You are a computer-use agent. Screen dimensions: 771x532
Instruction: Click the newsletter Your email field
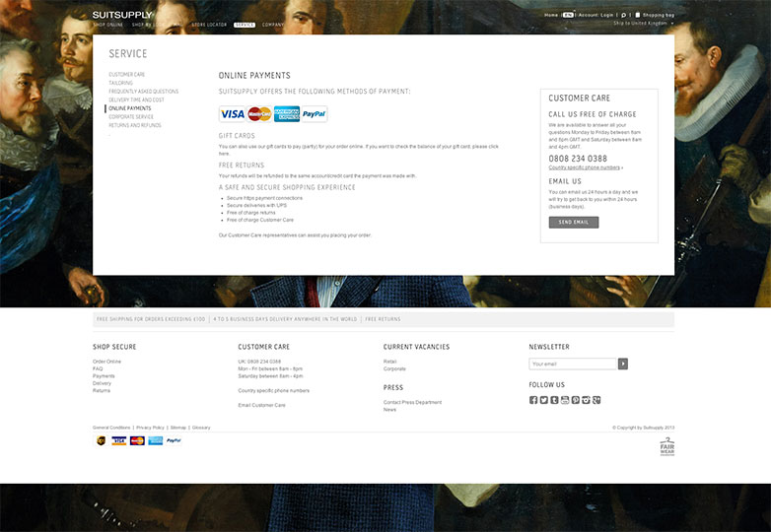(573, 364)
